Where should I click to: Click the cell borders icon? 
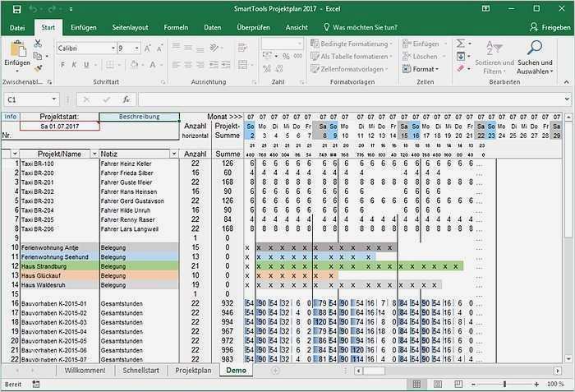(x=109, y=65)
